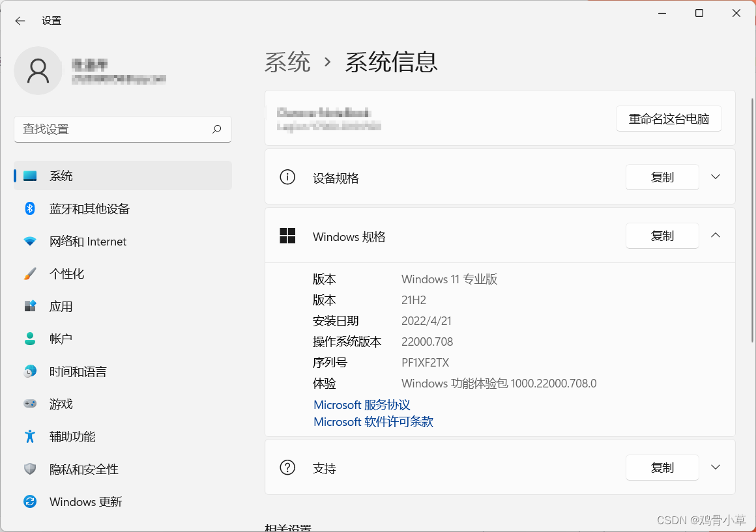Select the Windows 11 专业版 value
This screenshot has height=532, width=756.
click(x=449, y=279)
